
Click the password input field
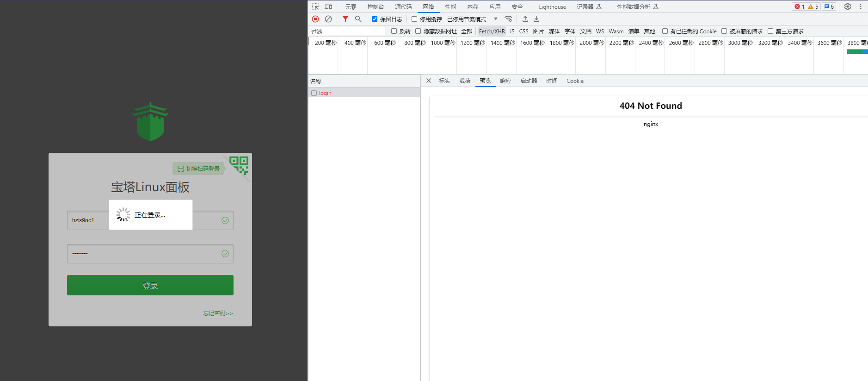tap(150, 254)
